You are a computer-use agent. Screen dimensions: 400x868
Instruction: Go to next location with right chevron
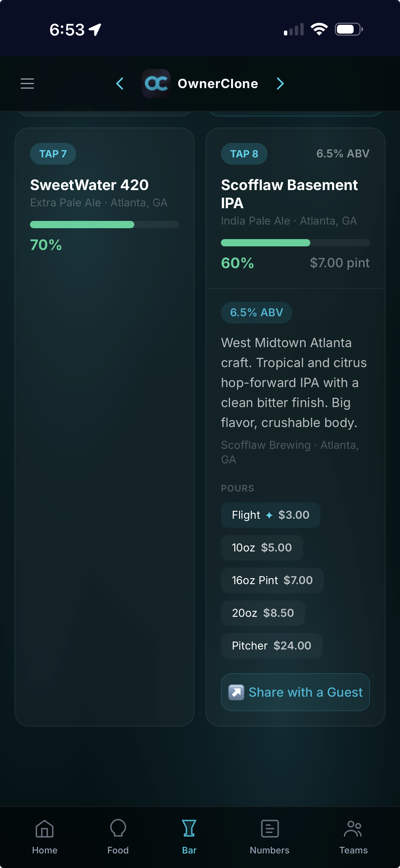(280, 84)
